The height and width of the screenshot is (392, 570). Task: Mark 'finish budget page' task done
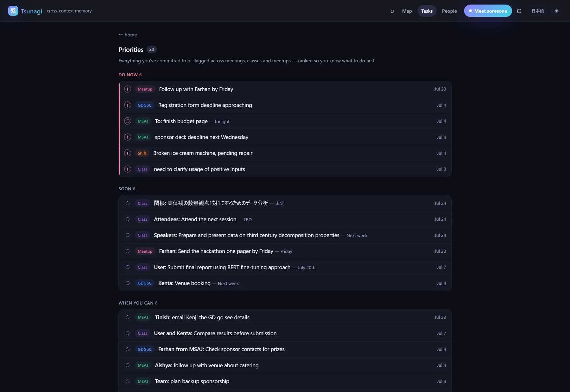(x=128, y=121)
